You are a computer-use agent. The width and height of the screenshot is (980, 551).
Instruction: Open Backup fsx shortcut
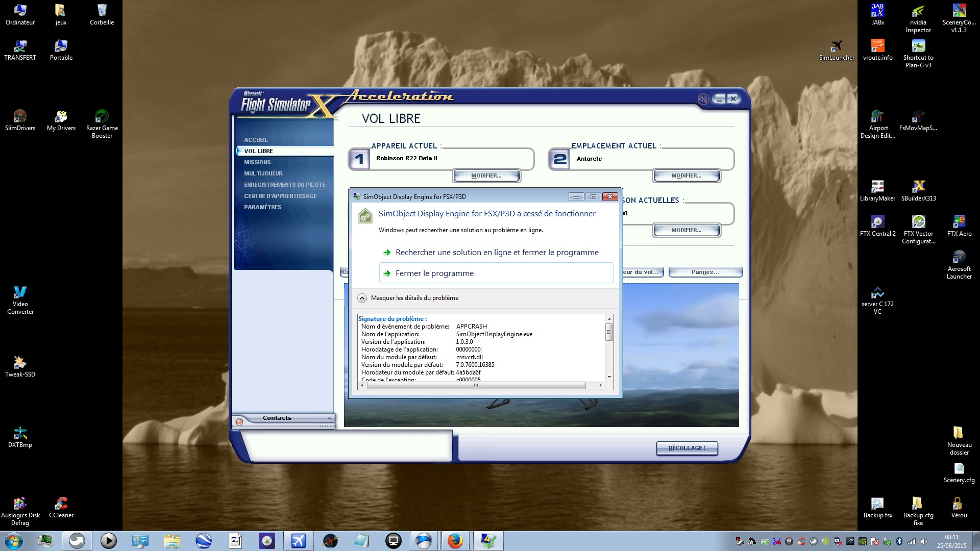click(877, 508)
